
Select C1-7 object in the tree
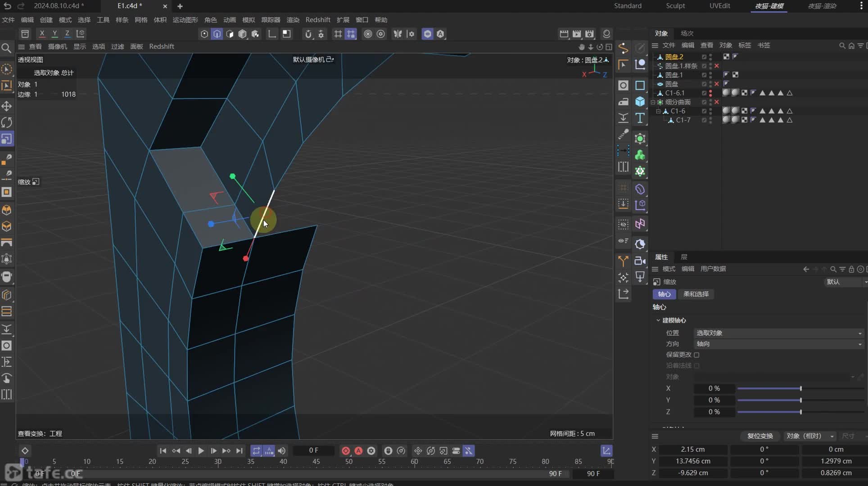(x=683, y=120)
